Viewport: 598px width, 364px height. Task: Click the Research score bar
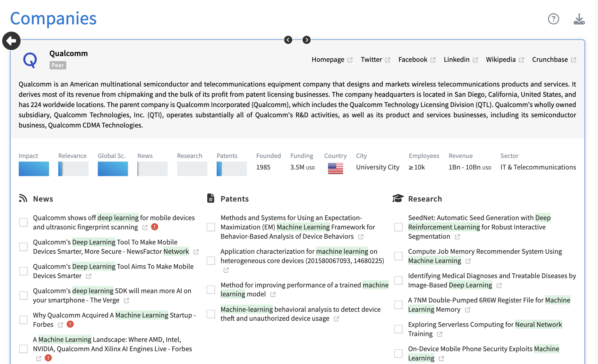coord(192,169)
